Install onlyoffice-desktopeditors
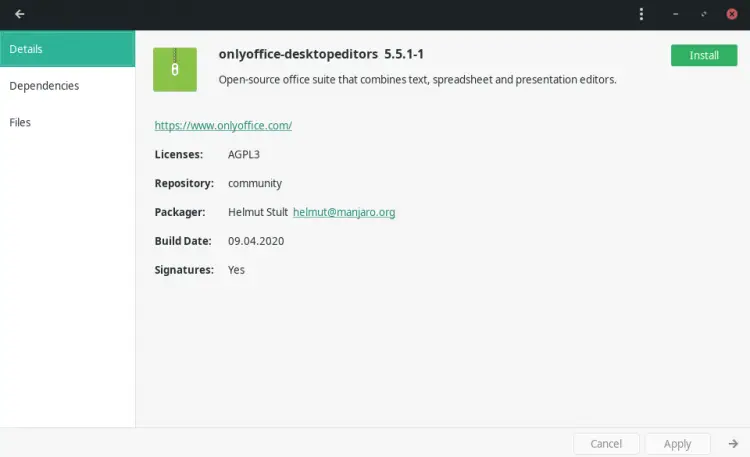750x457 pixels. coord(703,56)
